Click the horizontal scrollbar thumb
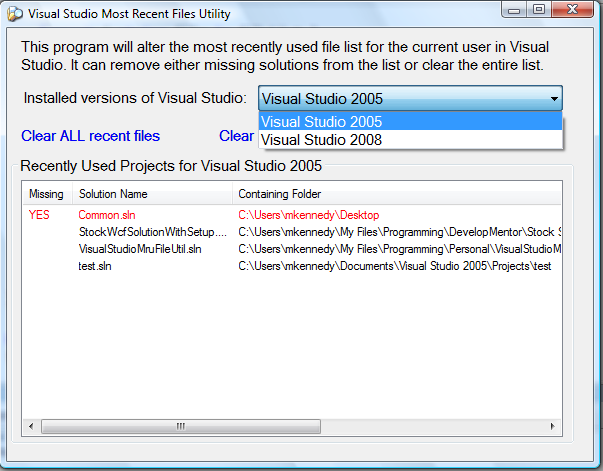Screen dimensions: 603x471 point(181,426)
